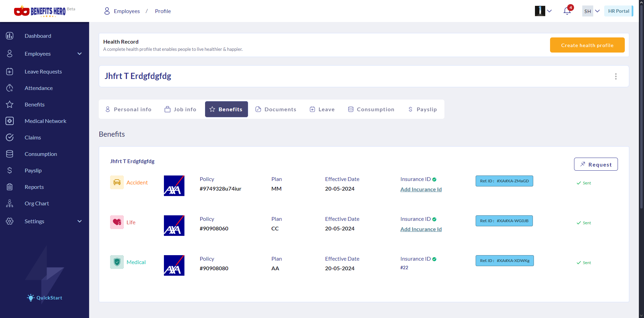This screenshot has width=644, height=318.
Task: Open the Payslip profile tab
Action: click(422, 109)
